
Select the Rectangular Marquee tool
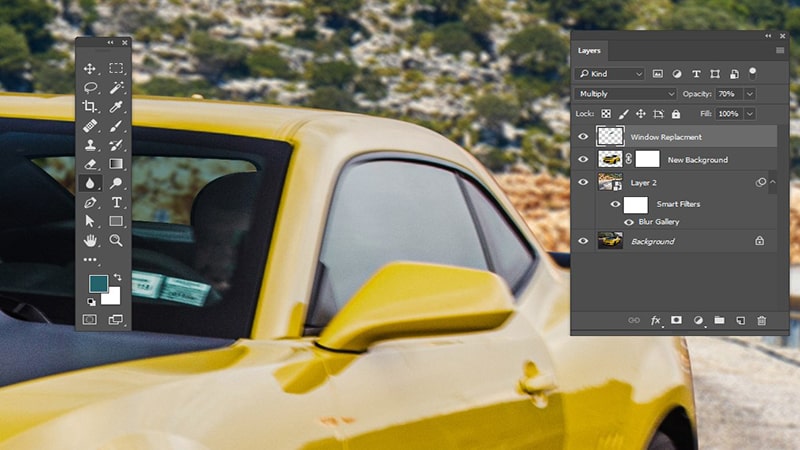[116, 68]
